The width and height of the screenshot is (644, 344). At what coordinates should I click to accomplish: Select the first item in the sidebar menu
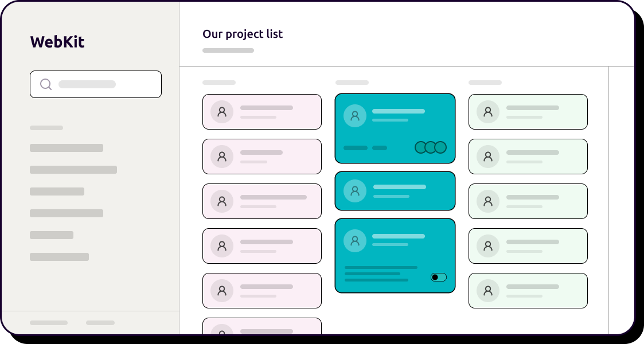tap(67, 148)
